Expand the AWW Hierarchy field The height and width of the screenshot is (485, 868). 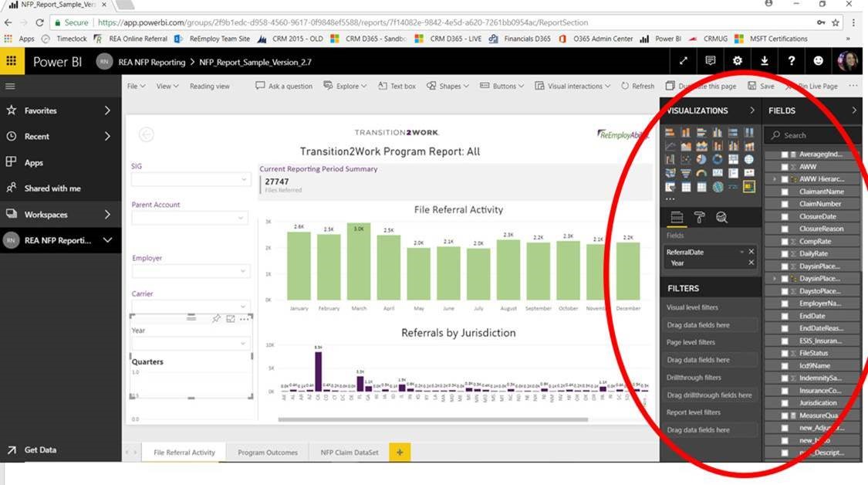[774, 179]
